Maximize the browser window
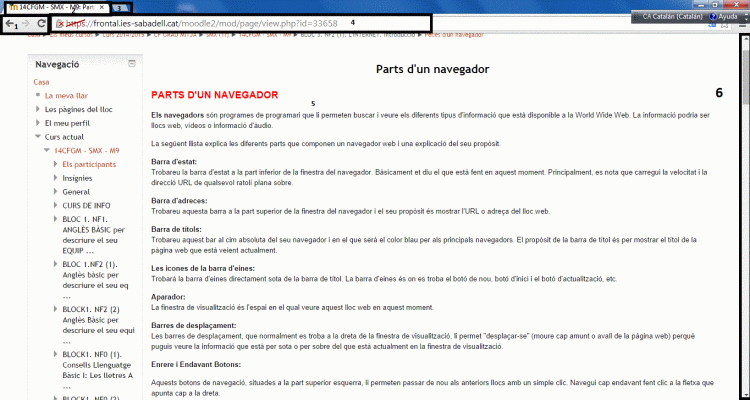750x400 pixels. tap(715, 4)
